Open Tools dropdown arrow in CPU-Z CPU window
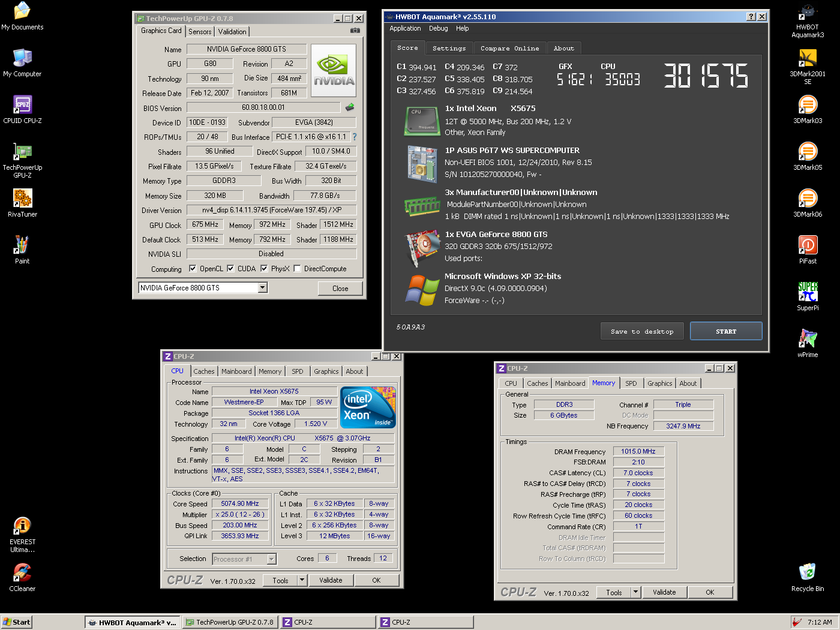Screen dimensions: 840x630 pyautogui.click(x=302, y=580)
